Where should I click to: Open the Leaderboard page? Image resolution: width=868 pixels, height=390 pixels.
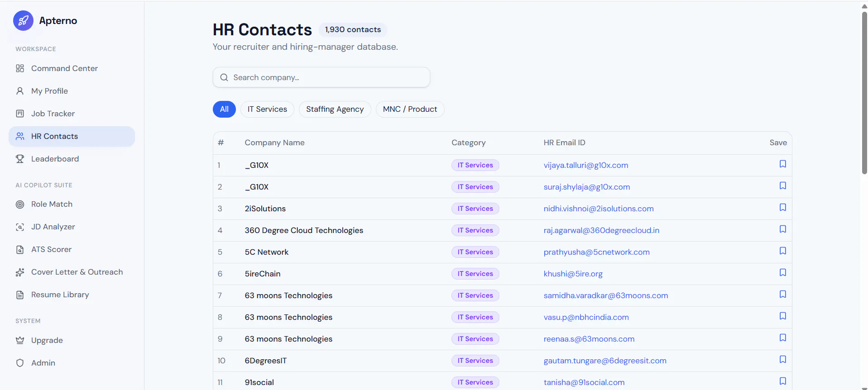coord(72,159)
